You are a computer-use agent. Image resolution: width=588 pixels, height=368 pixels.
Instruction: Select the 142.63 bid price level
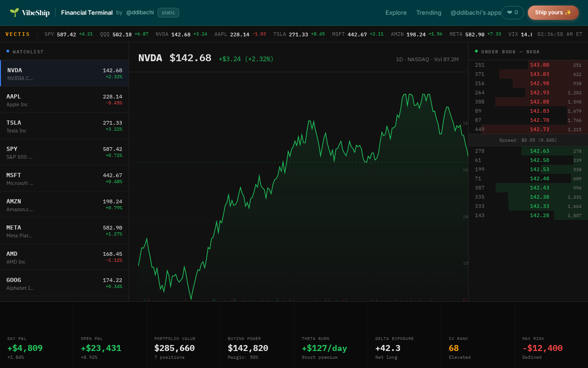[528, 151]
